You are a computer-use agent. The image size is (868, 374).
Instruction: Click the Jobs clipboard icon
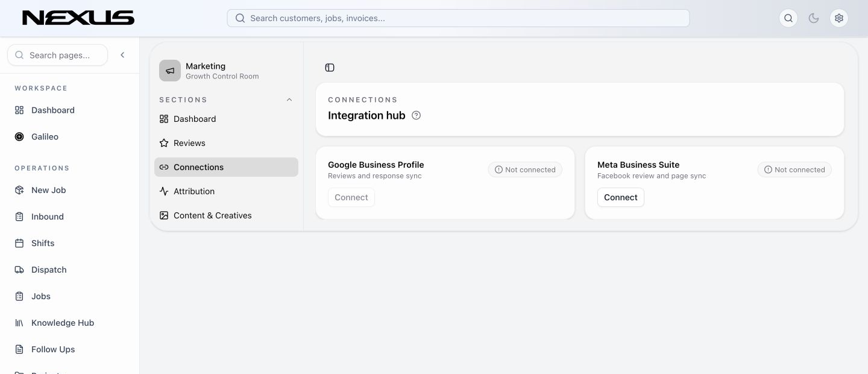19,296
